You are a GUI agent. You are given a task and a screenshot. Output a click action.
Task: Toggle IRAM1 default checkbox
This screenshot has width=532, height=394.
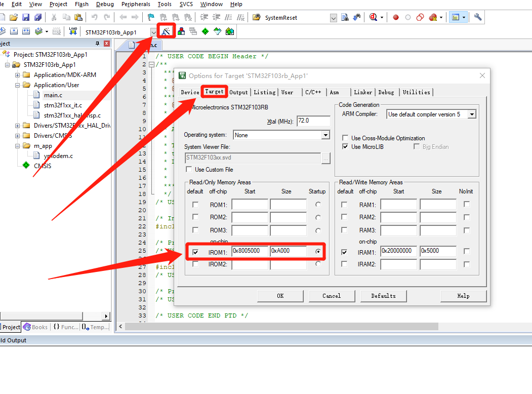[x=344, y=252]
